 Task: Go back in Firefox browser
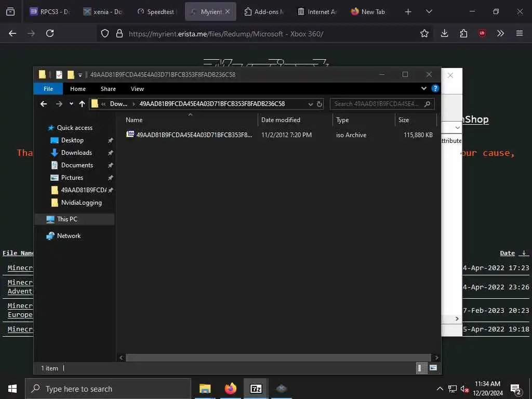coord(12,33)
